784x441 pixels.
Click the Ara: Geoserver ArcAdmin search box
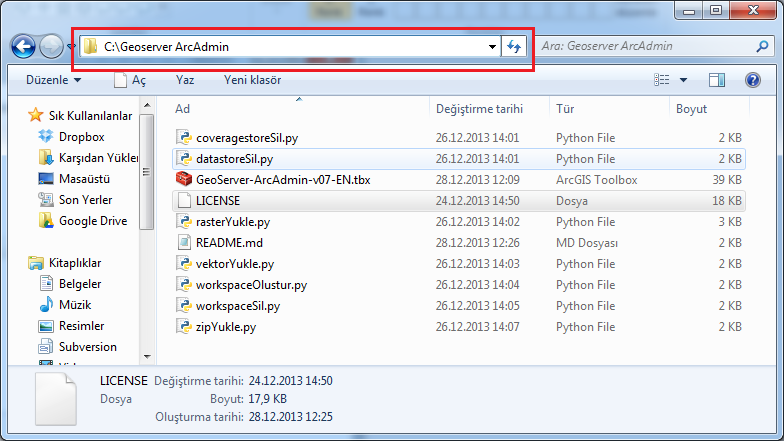point(655,46)
